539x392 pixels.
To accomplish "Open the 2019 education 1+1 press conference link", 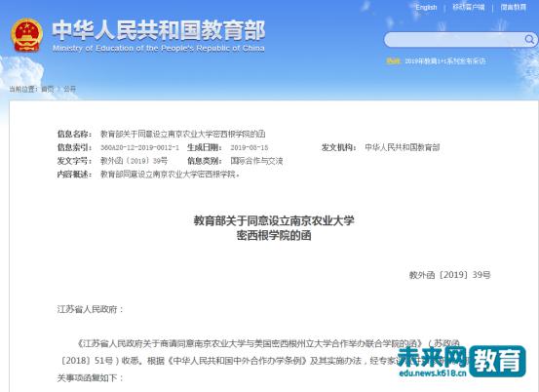I will (445, 61).
